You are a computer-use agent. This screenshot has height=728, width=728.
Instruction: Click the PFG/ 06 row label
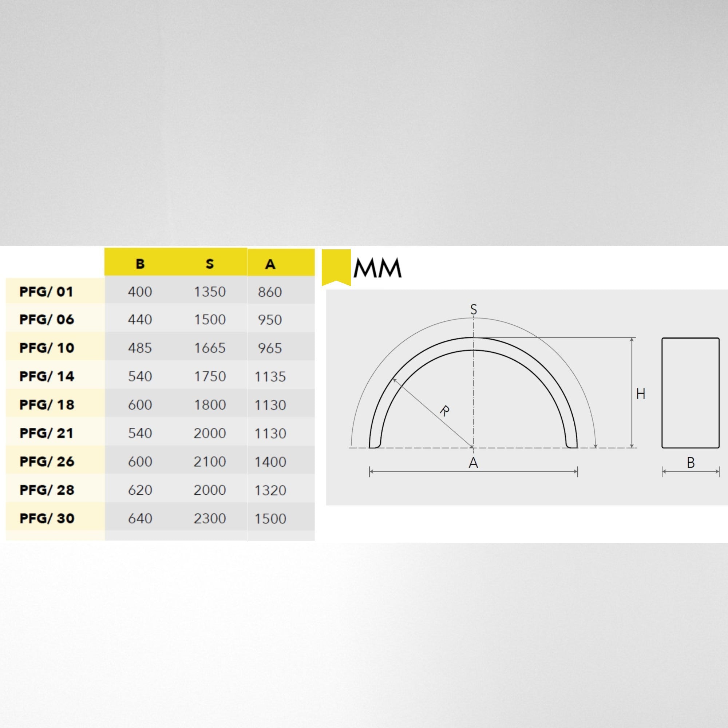(x=47, y=320)
